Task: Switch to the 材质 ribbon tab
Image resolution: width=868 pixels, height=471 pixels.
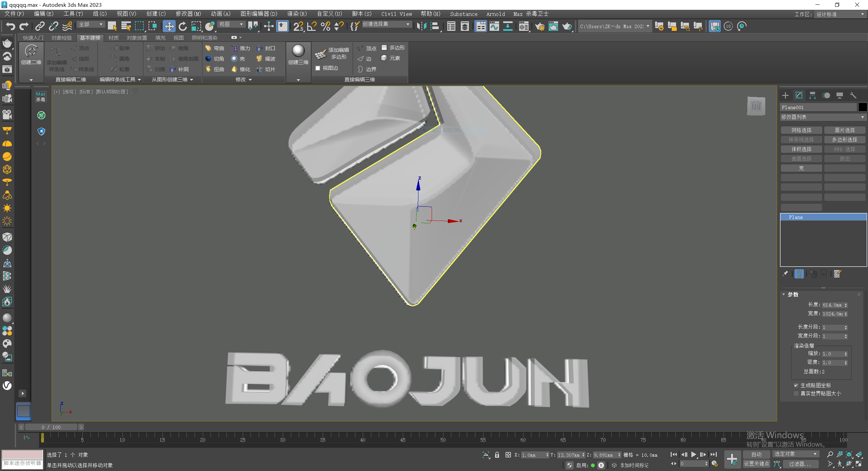Action: [113, 38]
